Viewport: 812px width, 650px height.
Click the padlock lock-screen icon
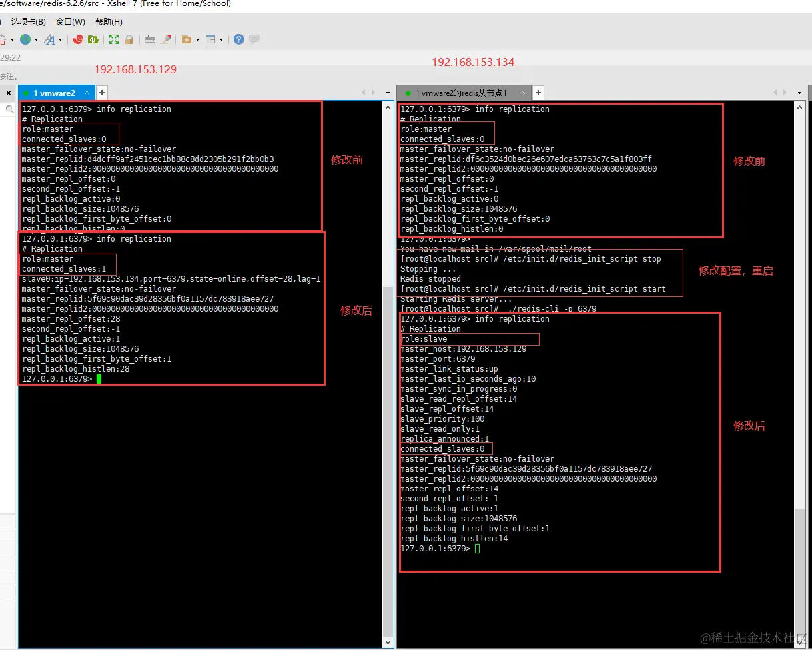click(129, 39)
